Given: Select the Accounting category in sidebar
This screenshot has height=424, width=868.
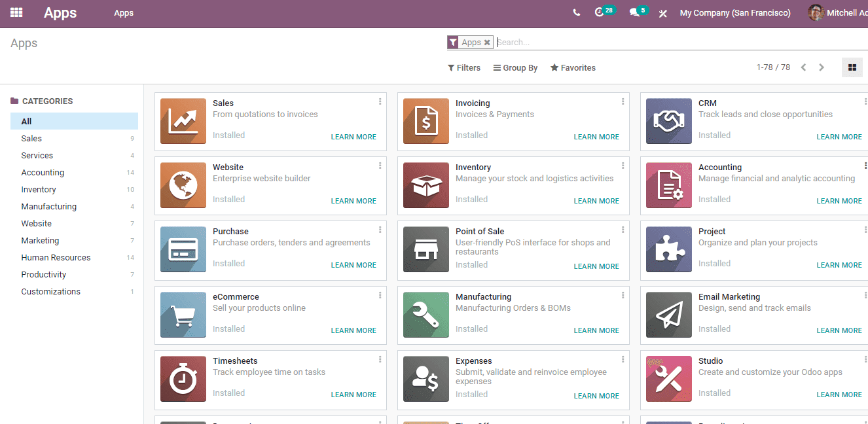Looking at the screenshot, I should point(74,172).
